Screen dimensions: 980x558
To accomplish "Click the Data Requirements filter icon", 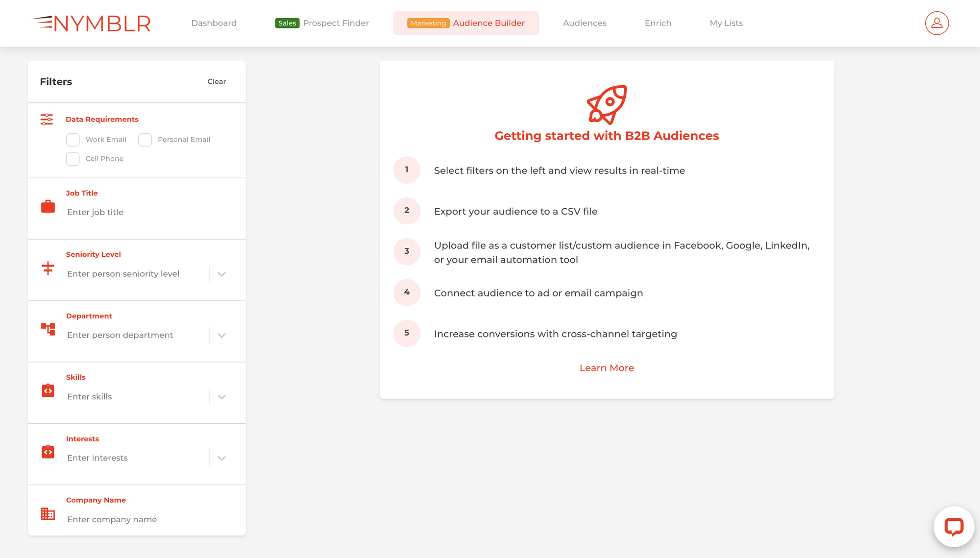I will 47,119.
